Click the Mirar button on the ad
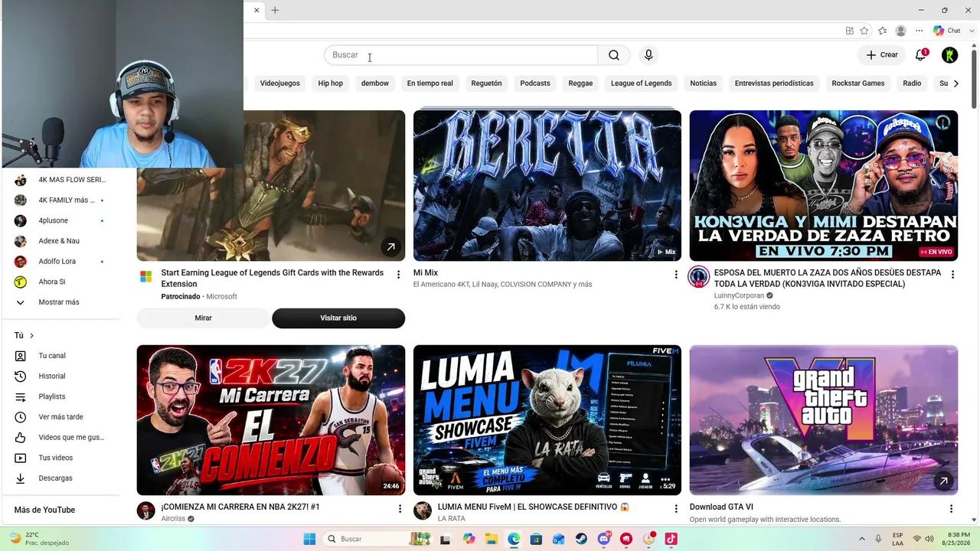This screenshot has width=980, height=551. coord(203,318)
